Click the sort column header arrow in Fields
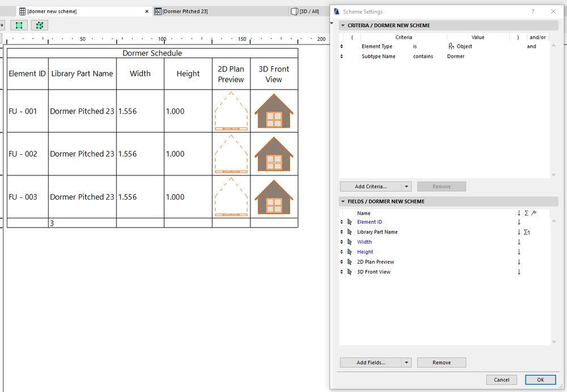 519,213
